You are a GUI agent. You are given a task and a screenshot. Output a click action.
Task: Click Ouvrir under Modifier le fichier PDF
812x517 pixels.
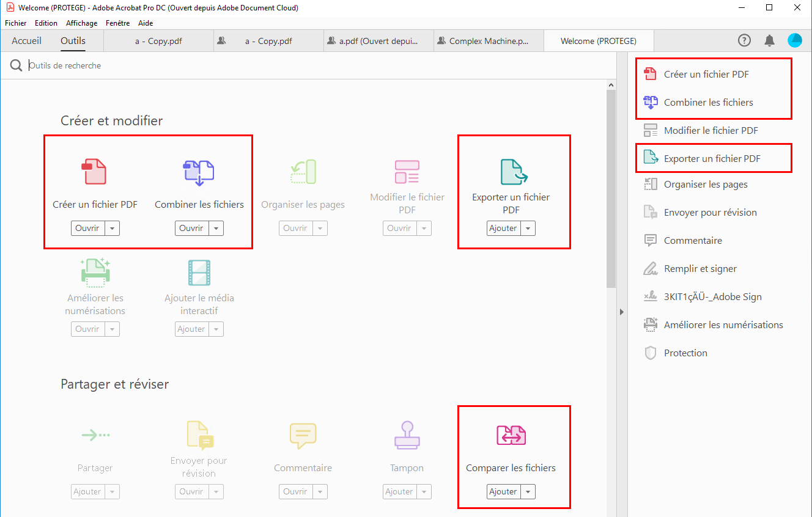[399, 228]
